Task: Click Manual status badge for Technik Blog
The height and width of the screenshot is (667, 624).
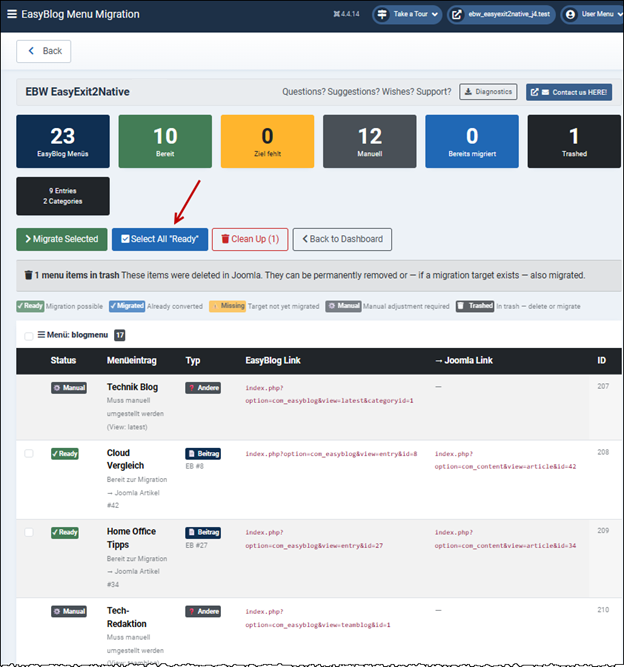Action: click(69, 388)
